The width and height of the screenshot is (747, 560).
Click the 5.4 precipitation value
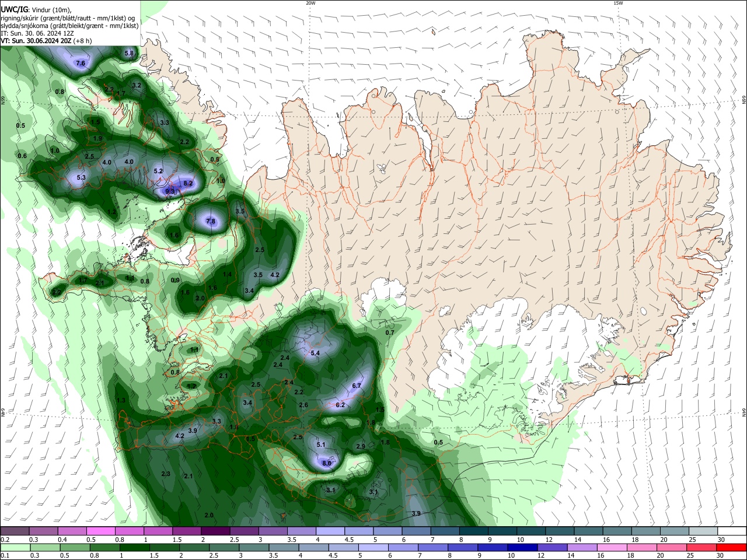click(315, 353)
